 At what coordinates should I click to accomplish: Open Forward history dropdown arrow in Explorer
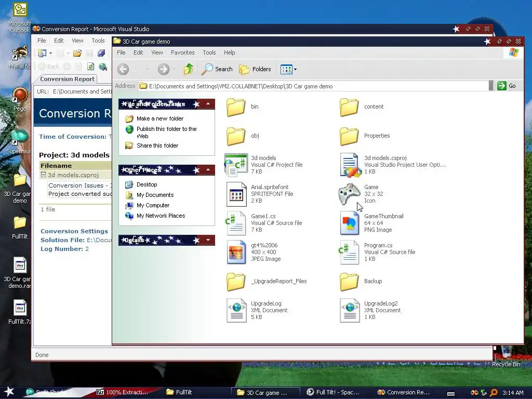point(175,69)
